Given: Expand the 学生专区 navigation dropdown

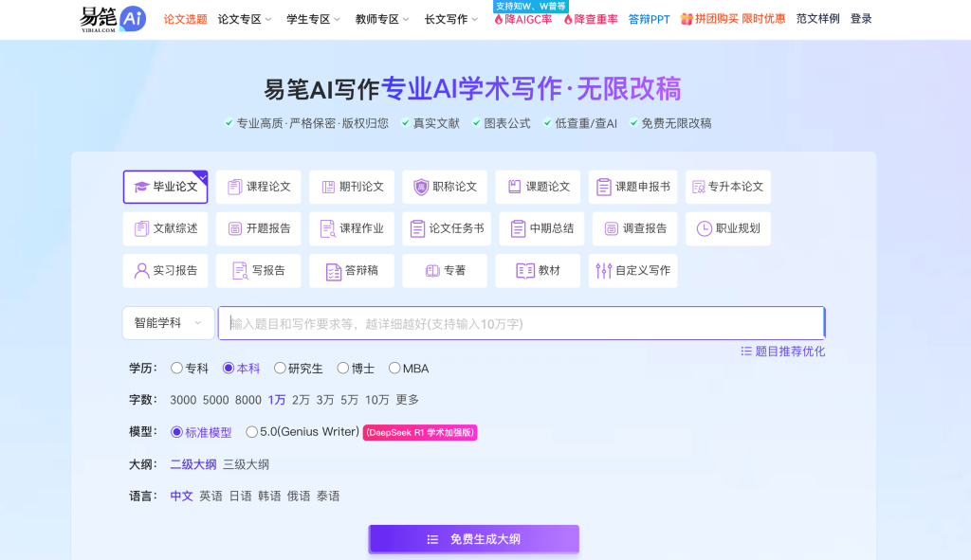Looking at the screenshot, I should point(310,16).
